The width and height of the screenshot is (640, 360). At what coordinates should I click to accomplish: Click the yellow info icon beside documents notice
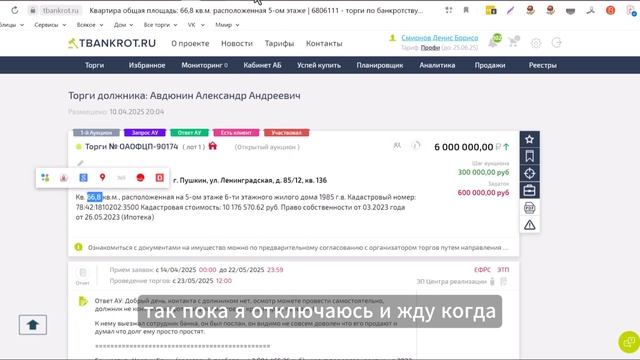pyautogui.click(x=78, y=247)
